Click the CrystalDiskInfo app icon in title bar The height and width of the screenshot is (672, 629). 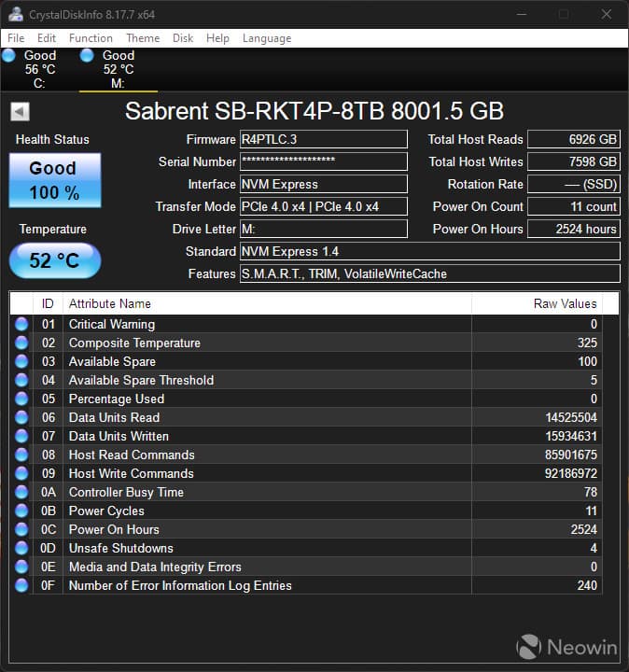(16, 14)
